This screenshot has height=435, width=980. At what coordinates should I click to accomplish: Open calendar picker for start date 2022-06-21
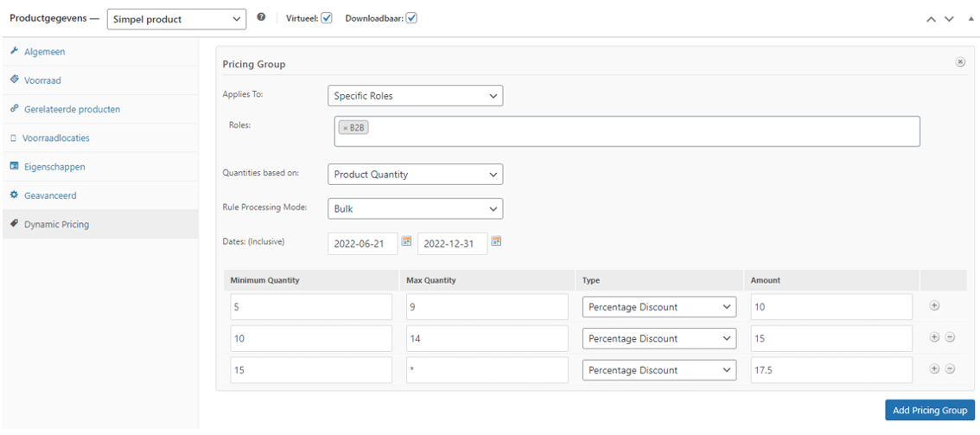406,241
